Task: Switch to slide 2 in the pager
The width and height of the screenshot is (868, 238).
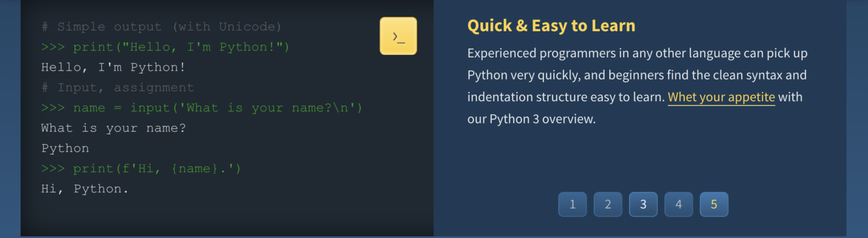Action: 608,204
